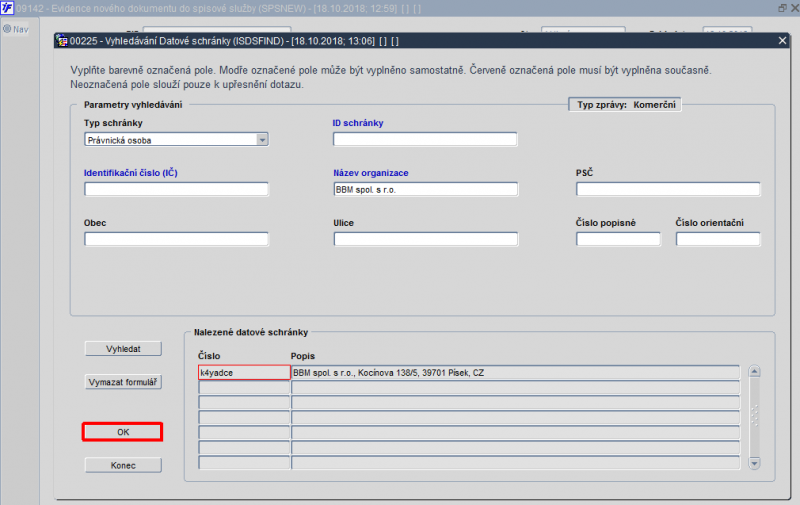
Task: Focus the ID schránky field
Action: pos(425,140)
